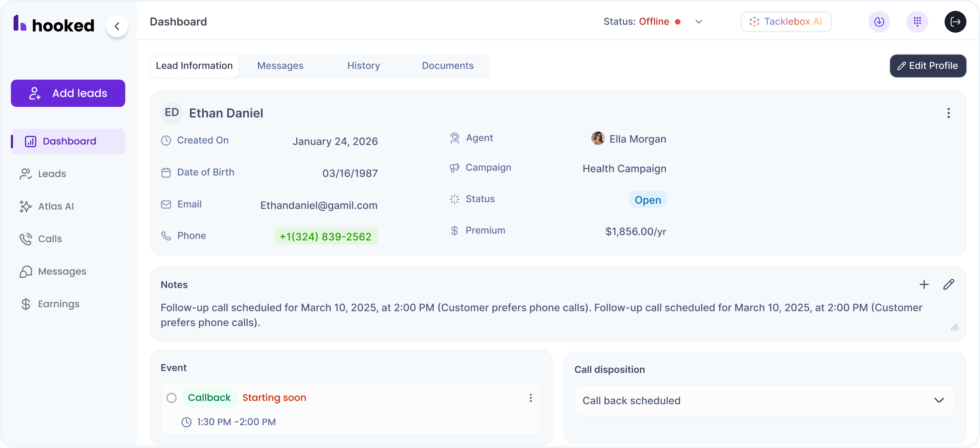
Task: Switch to the Messages tab
Action: pos(280,65)
